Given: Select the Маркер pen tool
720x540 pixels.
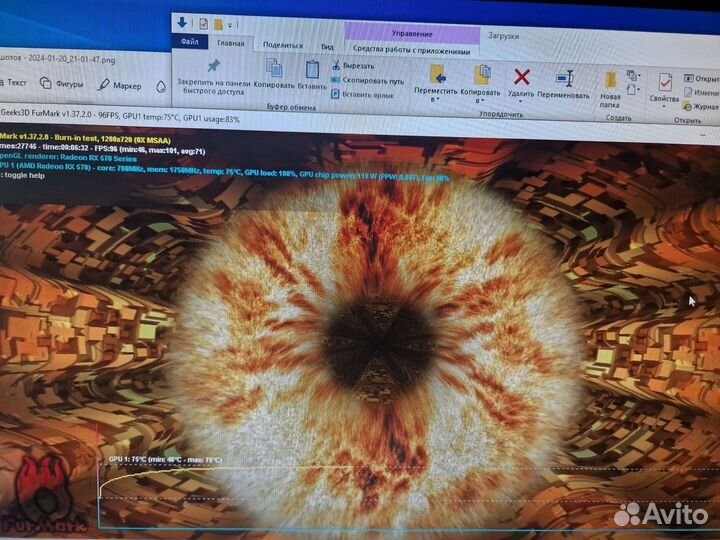Looking at the screenshot, I should 120,85.
